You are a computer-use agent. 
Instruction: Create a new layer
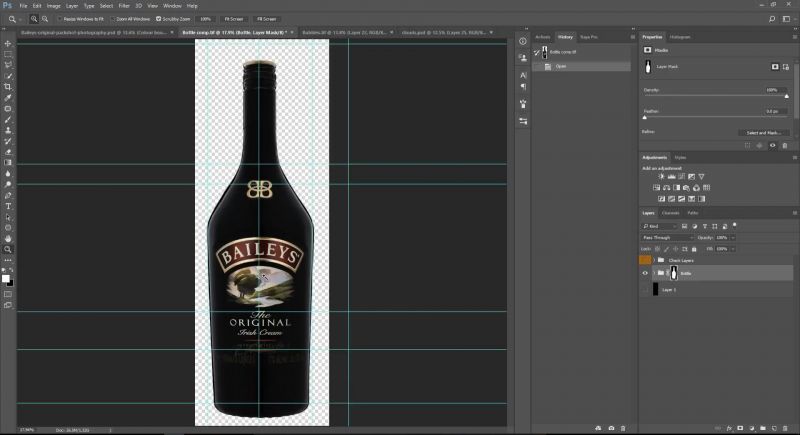point(774,428)
